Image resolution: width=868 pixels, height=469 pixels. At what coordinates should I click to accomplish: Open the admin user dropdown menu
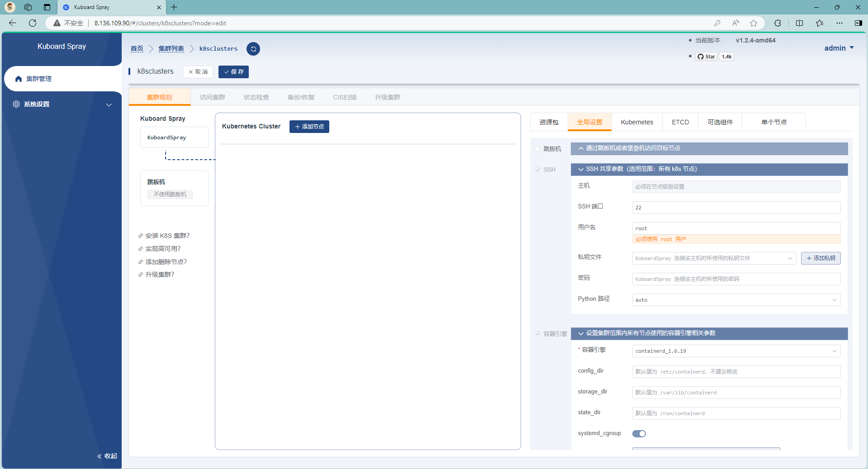click(x=839, y=48)
